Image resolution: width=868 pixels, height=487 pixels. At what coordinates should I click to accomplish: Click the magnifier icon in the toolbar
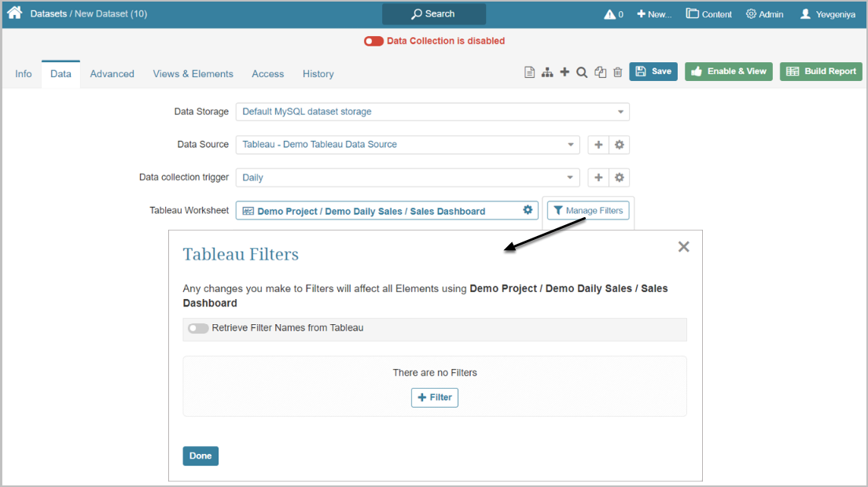pyautogui.click(x=582, y=72)
